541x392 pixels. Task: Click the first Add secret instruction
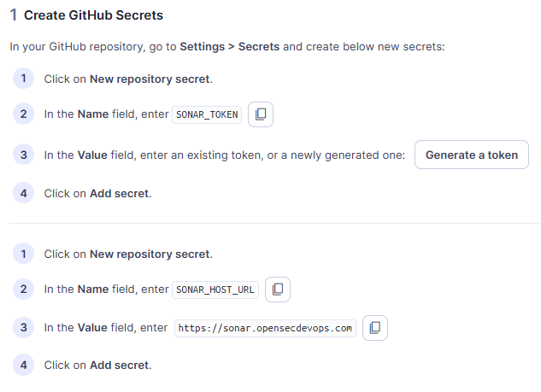(98, 193)
